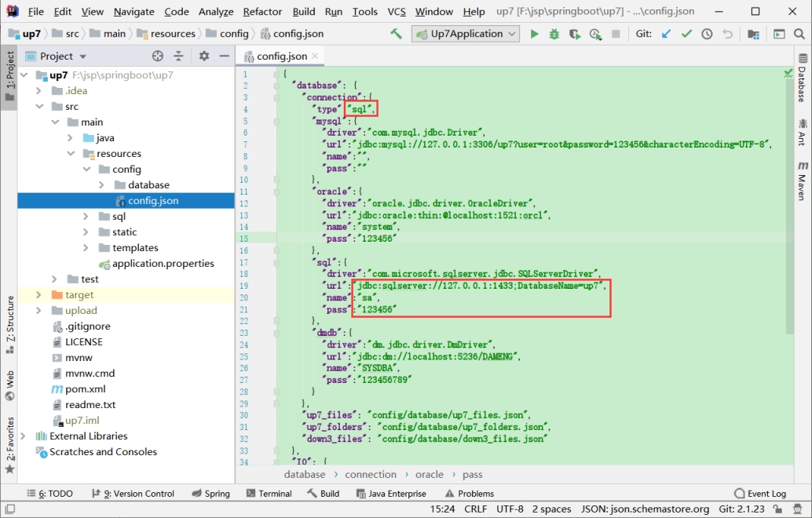Open Event Log in status bar
This screenshot has height=518, width=812.
[760, 494]
